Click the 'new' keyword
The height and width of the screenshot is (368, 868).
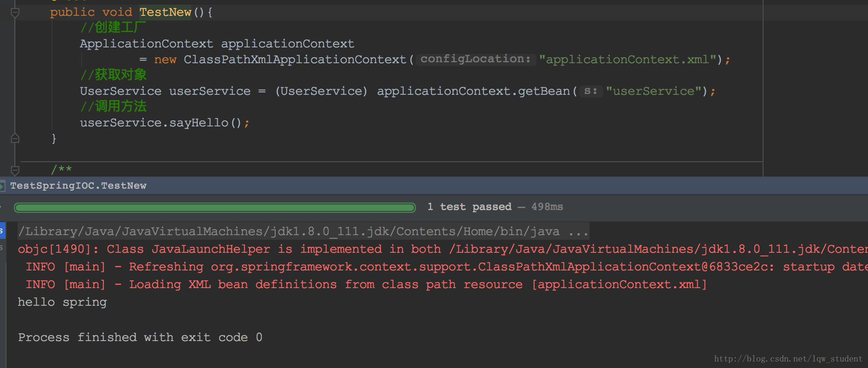pyautogui.click(x=165, y=59)
